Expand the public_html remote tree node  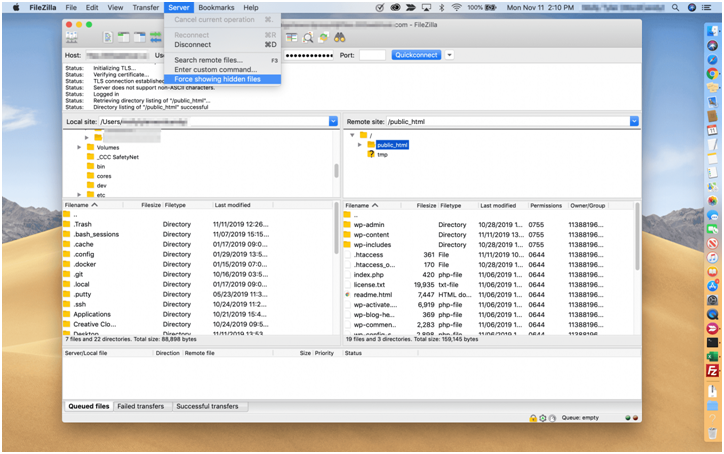coord(359,145)
